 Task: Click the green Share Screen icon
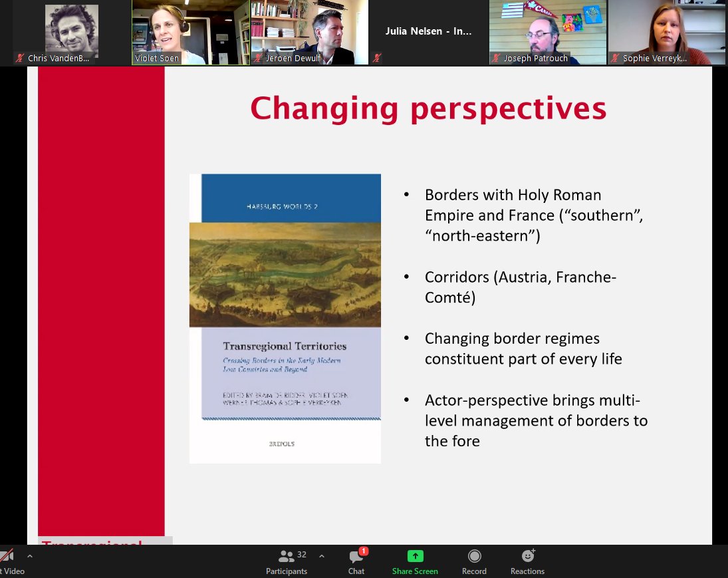415,555
